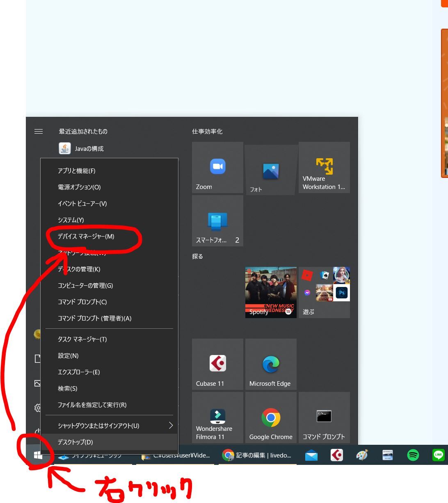Open Paint palette icon in taskbar

click(x=362, y=455)
